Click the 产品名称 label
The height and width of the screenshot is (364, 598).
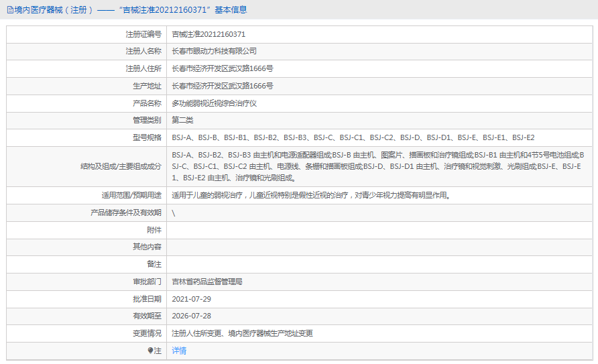tap(147, 103)
